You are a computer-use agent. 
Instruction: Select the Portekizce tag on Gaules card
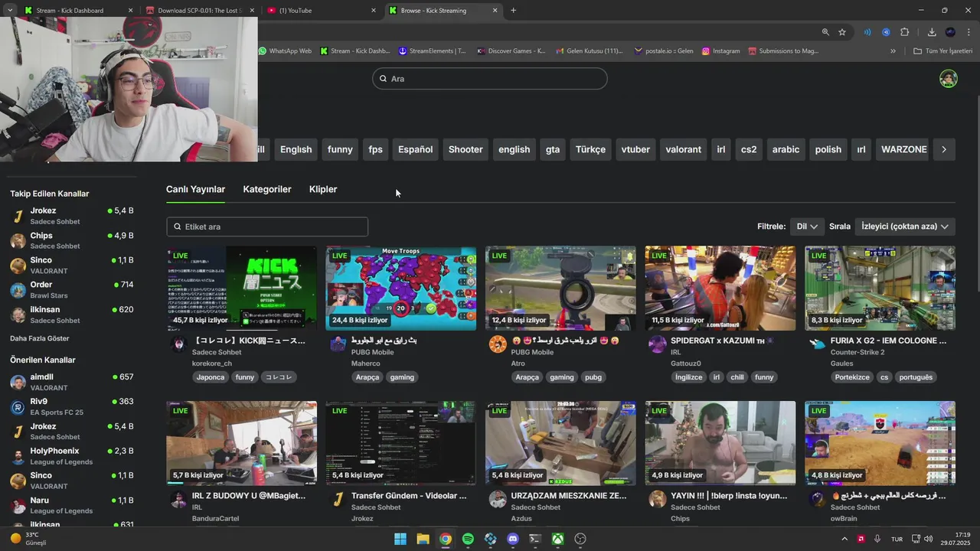tap(852, 377)
